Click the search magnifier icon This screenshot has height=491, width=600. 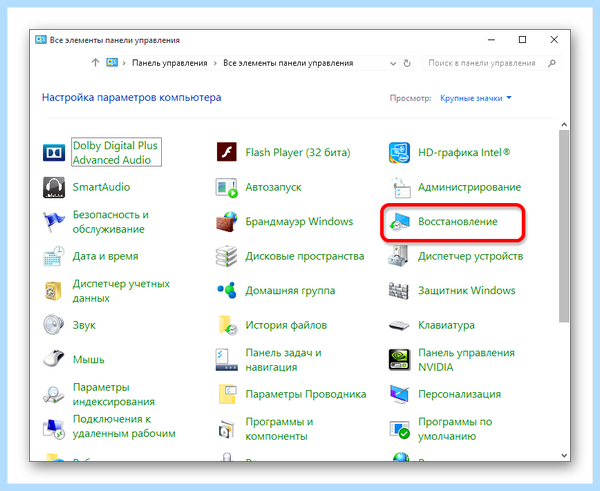551,63
